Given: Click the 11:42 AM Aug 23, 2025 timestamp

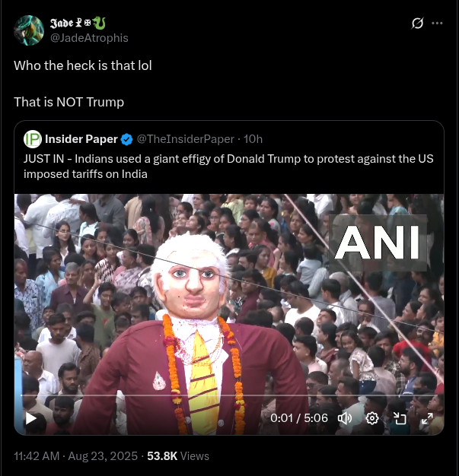Looking at the screenshot, I should (75, 456).
